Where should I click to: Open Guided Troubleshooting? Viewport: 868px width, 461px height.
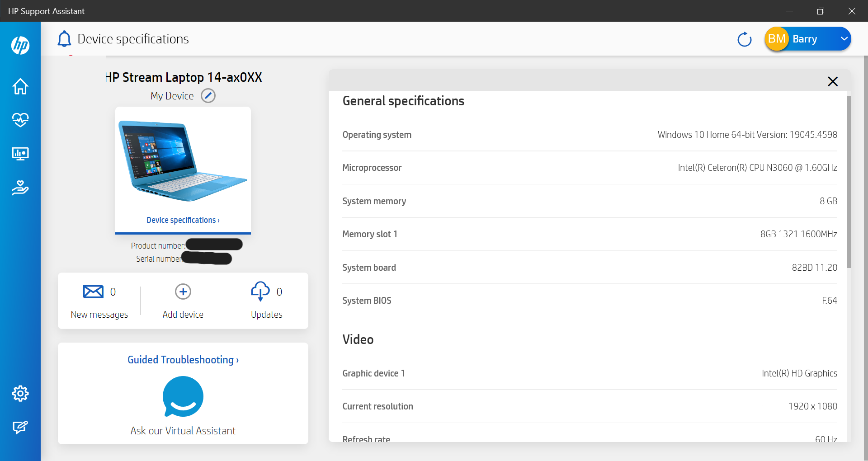(x=183, y=360)
